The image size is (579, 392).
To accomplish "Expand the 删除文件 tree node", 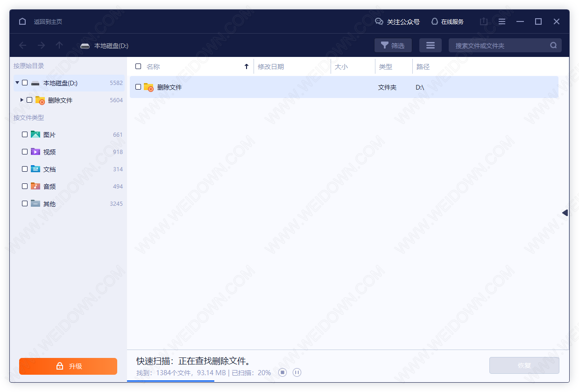I will point(22,100).
